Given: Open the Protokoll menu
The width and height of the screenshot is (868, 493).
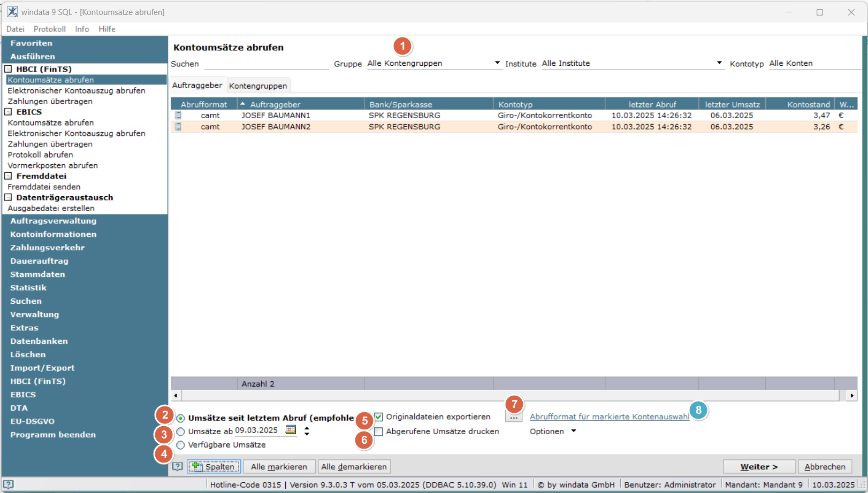Looking at the screenshot, I should point(50,29).
